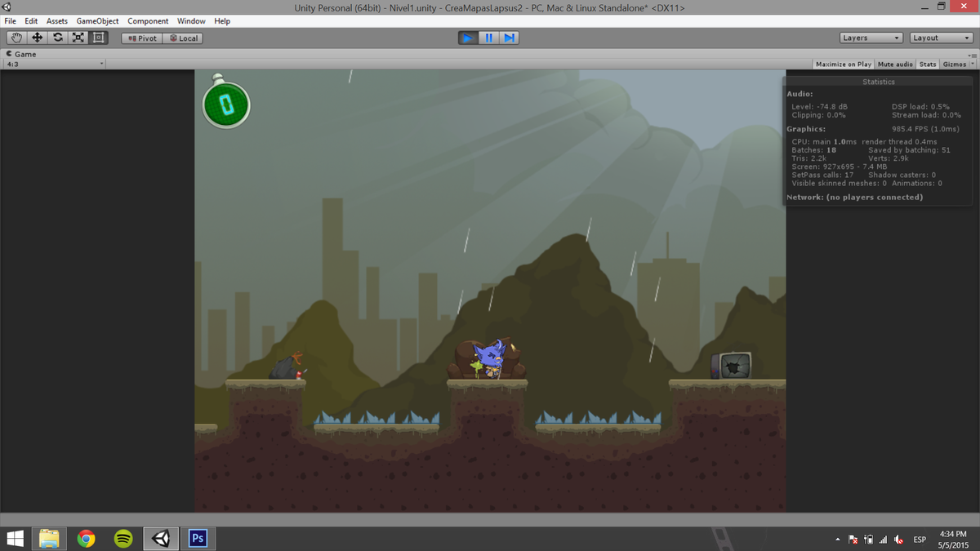This screenshot has width=980, height=551.
Task: Click the 'Level: -74.8 dB' audio reading
Action: tap(819, 107)
